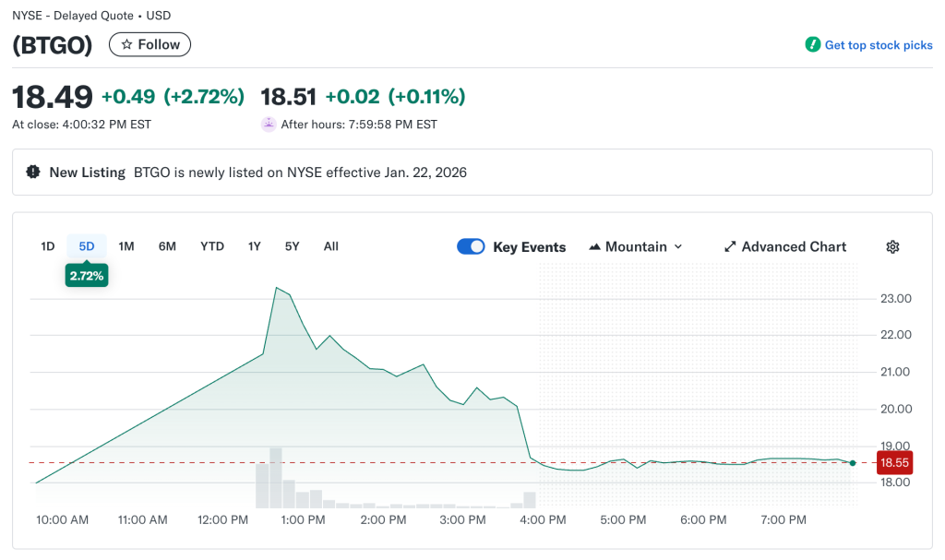This screenshot has width=945, height=560.
Task: Show the All time range
Action: tap(330, 246)
